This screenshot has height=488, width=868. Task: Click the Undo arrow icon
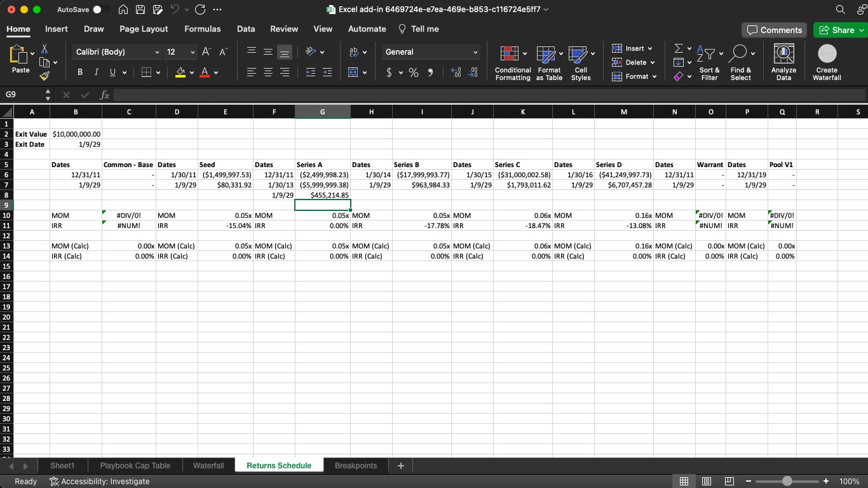point(173,10)
